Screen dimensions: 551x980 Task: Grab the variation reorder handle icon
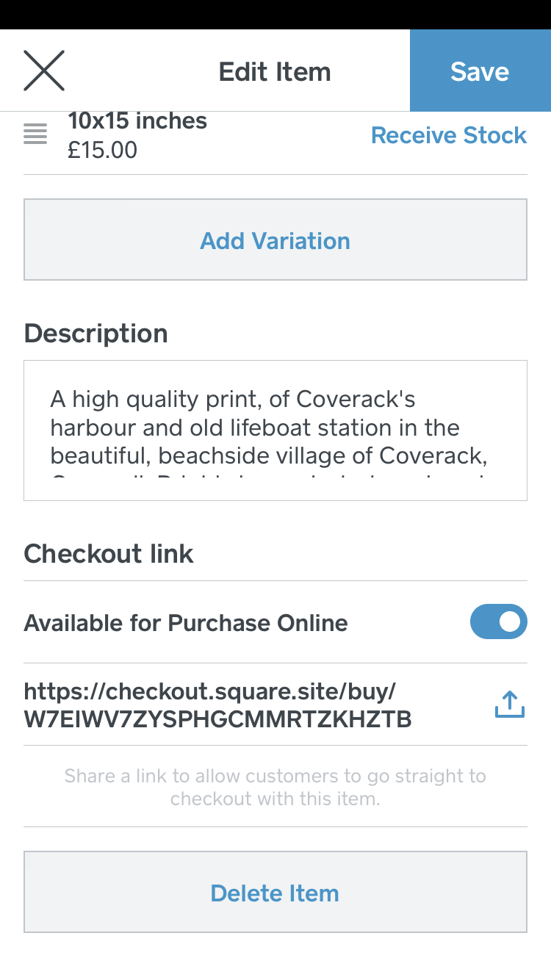click(x=35, y=134)
